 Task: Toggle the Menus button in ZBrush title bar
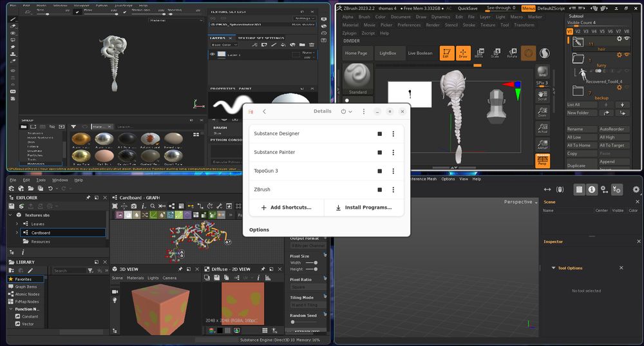pos(528,8)
